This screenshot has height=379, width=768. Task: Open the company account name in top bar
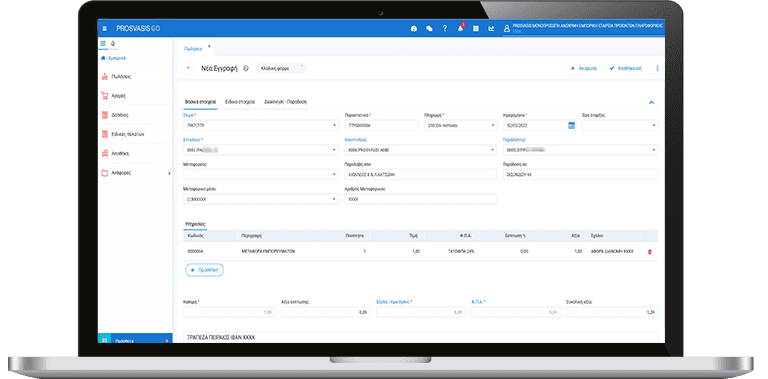(587, 26)
